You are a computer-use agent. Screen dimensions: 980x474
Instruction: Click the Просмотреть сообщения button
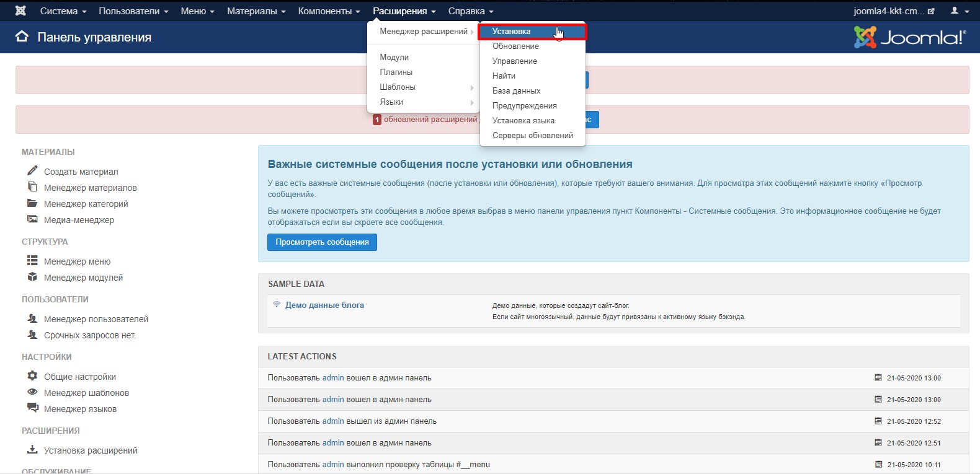click(x=322, y=242)
